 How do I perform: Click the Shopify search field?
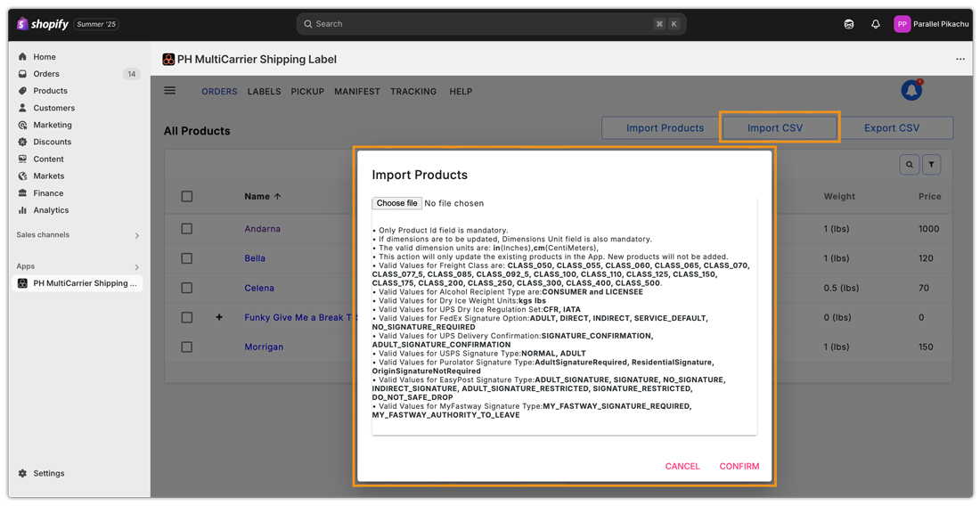[491, 24]
